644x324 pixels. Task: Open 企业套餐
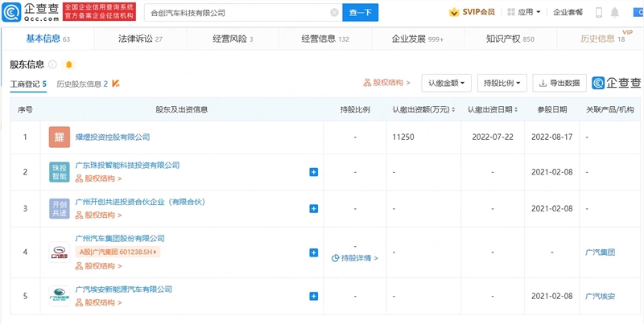[568, 12]
